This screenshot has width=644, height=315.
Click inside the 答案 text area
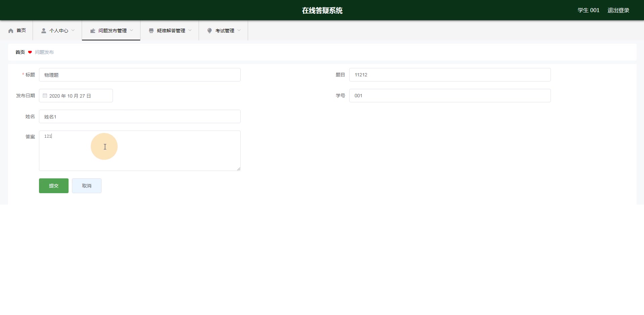click(x=140, y=151)
